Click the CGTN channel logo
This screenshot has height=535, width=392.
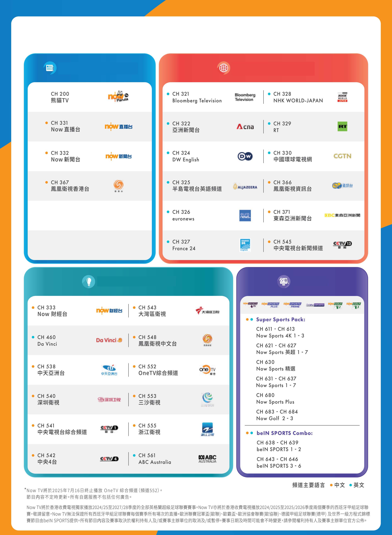pyautogui.click(x=342, y=156)
